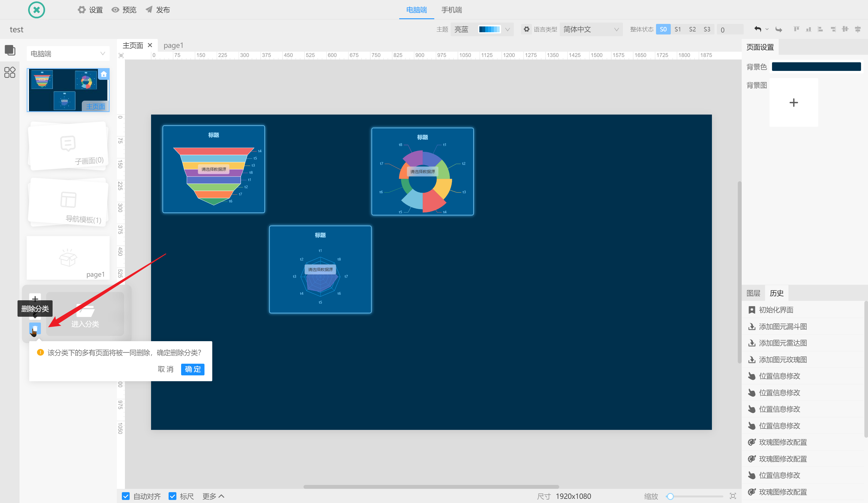Switch to the 手机端 top tab
This screenshot has width=868, height=503.
pyautogui.click(x=452, y=10)
